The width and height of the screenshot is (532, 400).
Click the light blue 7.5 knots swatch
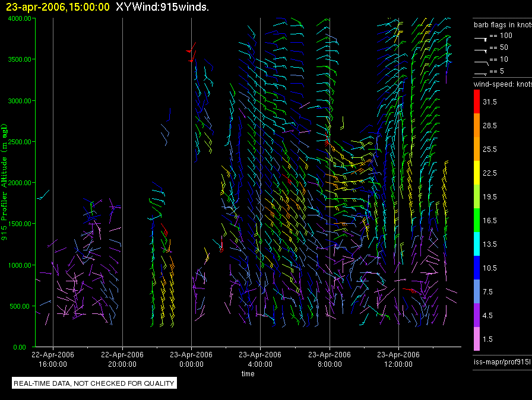click(x=477, y=291)
